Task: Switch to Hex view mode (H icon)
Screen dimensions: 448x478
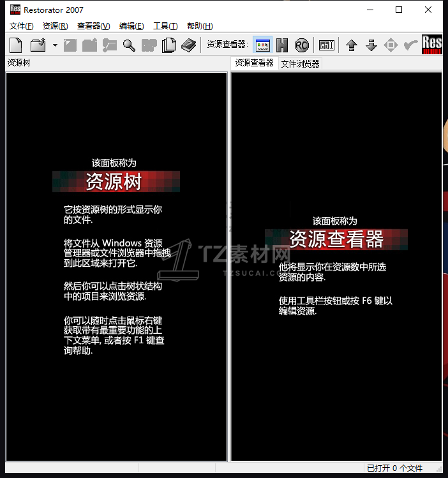Action: (x=282, y=45)
